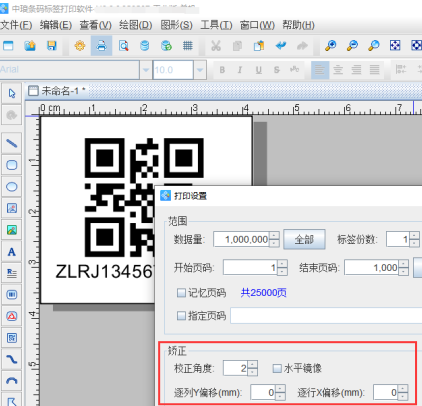
Task: Cut selection with scissors icon
Action: [x=216, y=45]
